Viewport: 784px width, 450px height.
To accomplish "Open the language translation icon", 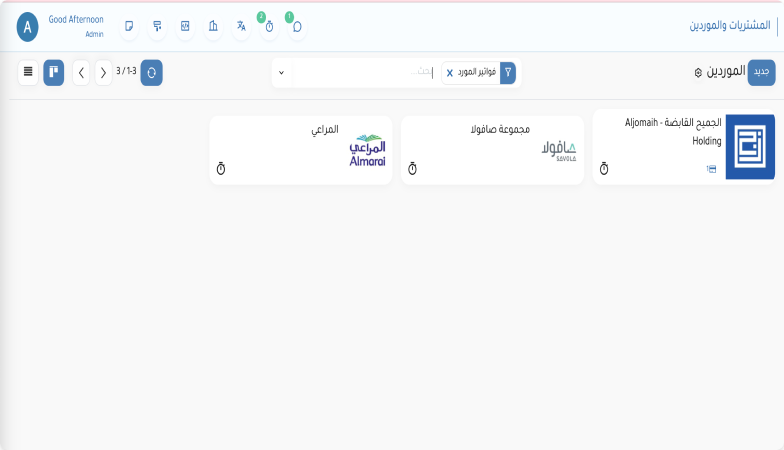I will click(241, 27).
